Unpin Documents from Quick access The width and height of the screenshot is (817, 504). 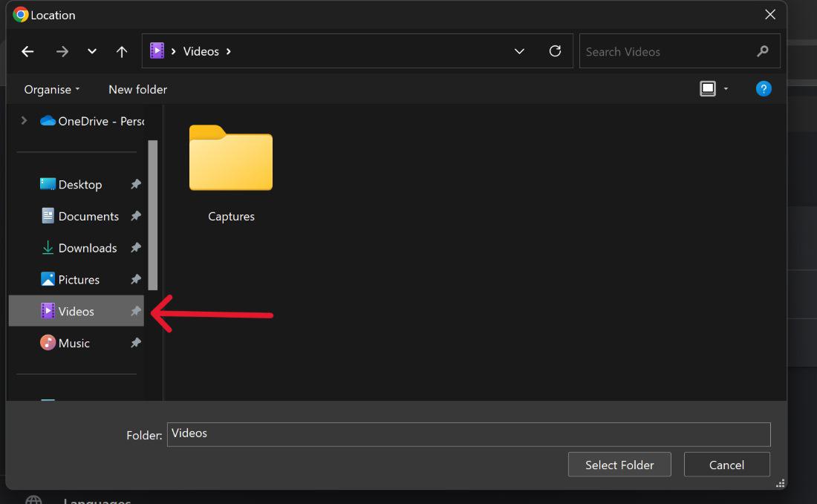pyautogui.click(x=135, y=216)
